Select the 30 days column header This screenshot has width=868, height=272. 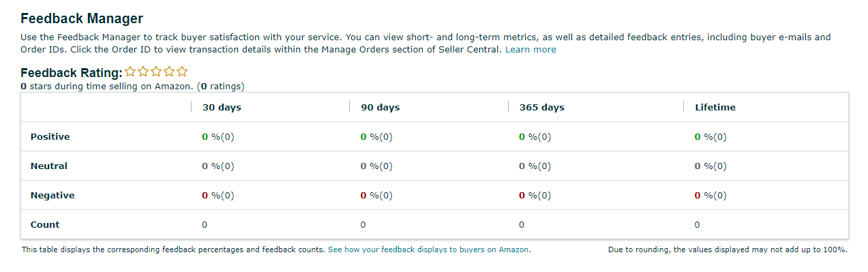222,107
